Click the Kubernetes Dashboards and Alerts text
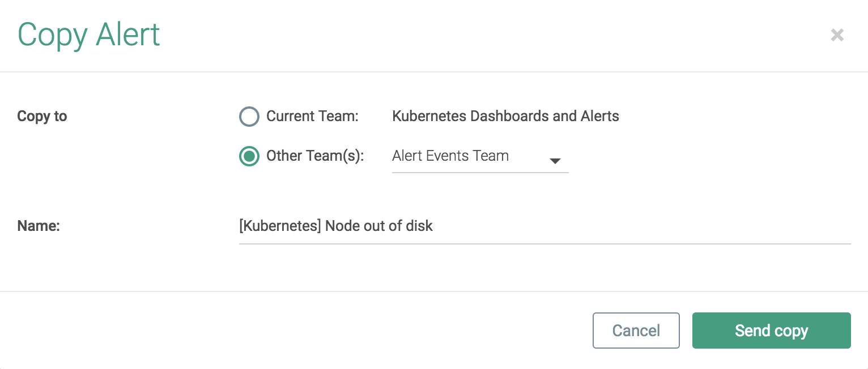Screen dimensions: 868x369 505,117
